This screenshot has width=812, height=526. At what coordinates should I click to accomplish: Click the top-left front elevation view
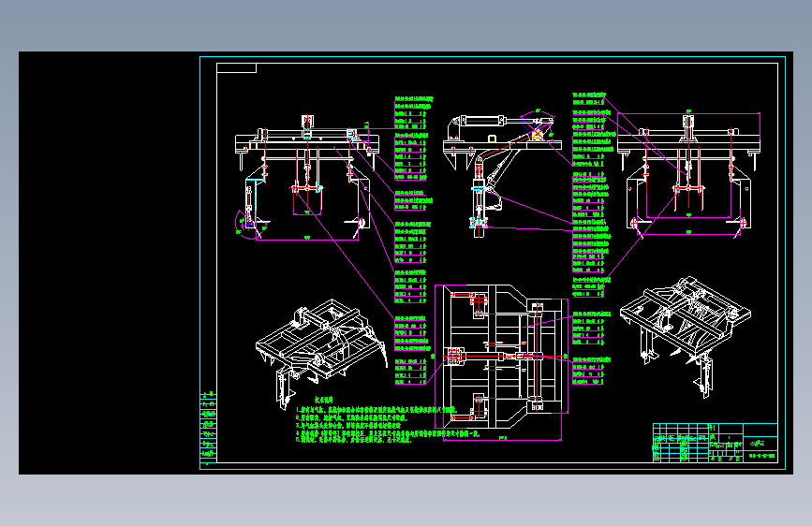307,178
